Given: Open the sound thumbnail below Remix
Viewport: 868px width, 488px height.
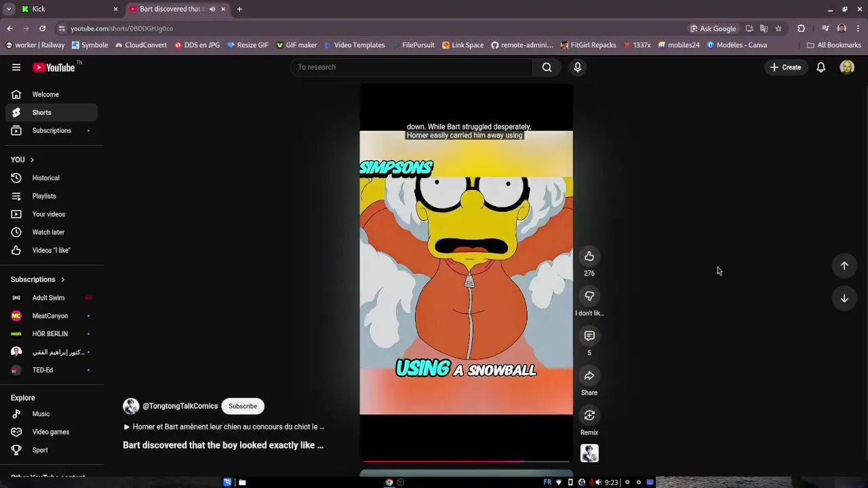Looking at the screenshot, I should click(x=589, y=453).
